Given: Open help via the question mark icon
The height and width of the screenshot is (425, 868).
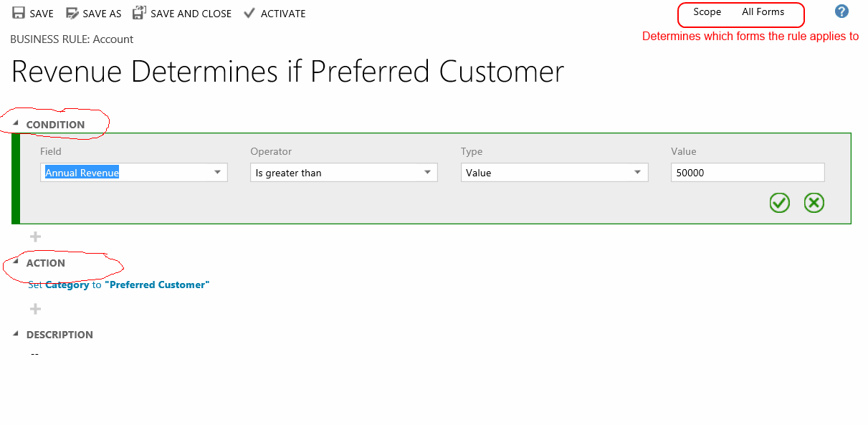Looking at the screenshot, I should pyautogui.click(x=841, y=11).
